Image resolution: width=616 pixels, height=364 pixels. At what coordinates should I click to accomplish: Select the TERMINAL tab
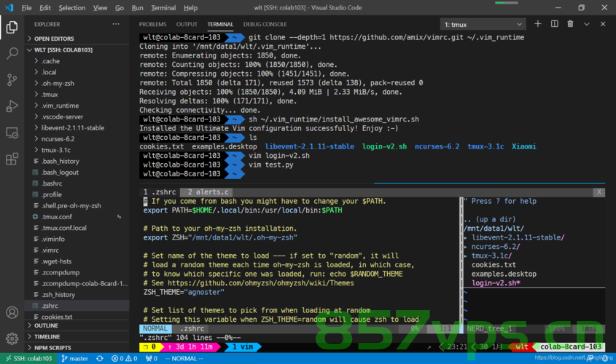point(220,24)
